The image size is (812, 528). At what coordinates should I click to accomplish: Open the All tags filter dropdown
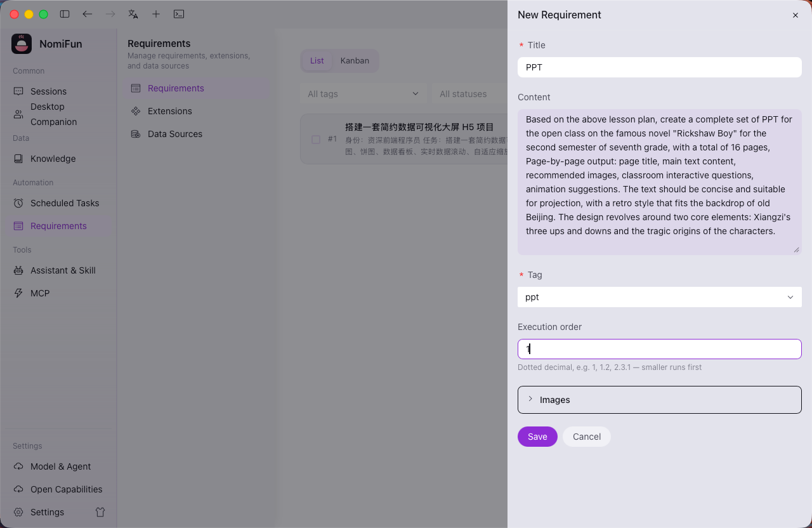pos(363,94)
